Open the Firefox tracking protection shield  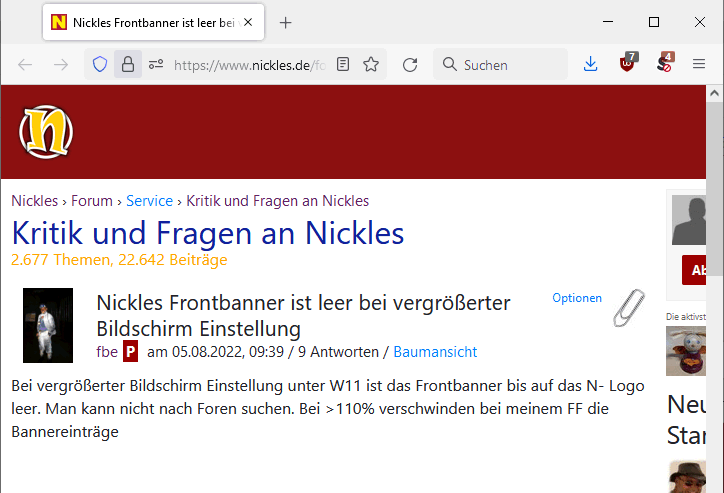click(x=99, y=65)
